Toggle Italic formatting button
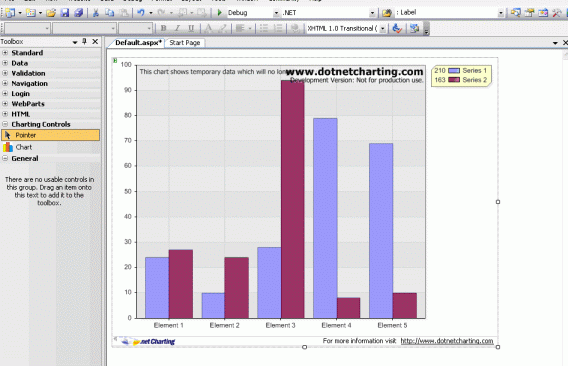This screenshot has height=366, width=568. [x=177, y=28]
